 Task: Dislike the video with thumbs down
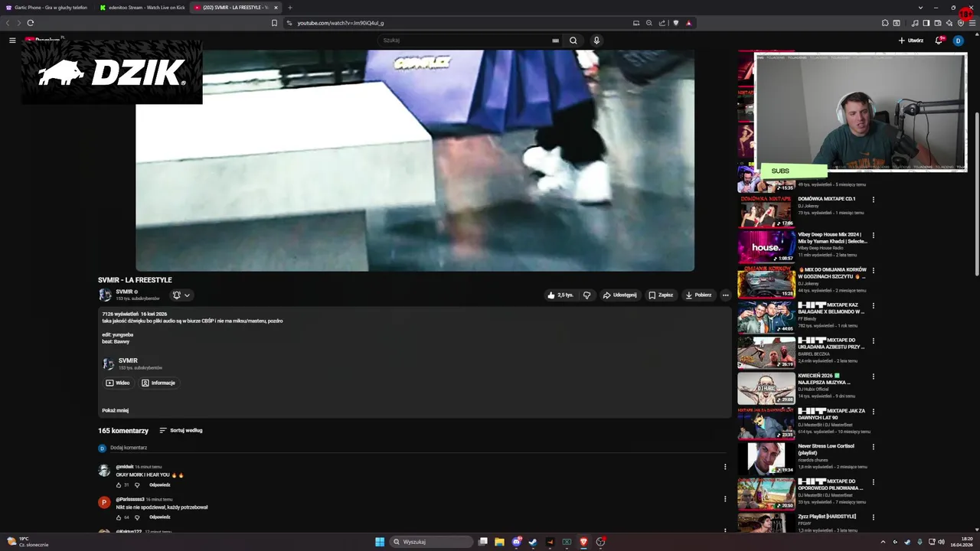tap(587, 295)
